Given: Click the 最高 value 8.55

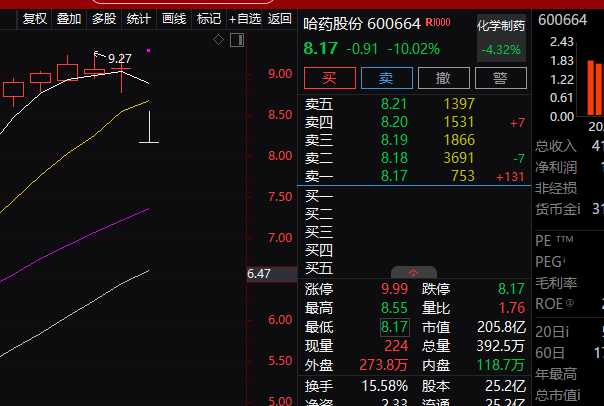Looking at the screenshot, I should [x=394, y=308].
